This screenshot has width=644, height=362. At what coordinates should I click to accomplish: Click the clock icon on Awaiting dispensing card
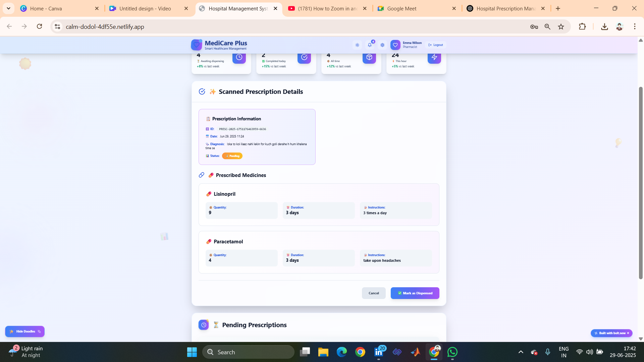pos(239,57)
